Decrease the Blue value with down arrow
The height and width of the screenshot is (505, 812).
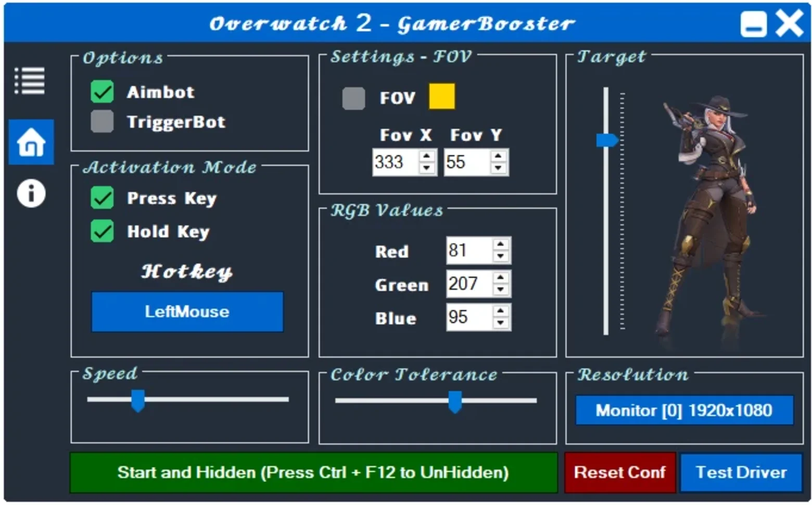pos(501,323)
